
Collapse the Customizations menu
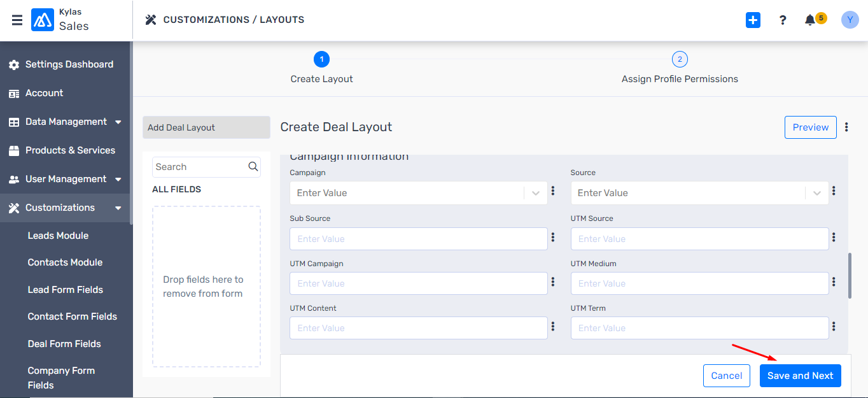tap(118, 208)
